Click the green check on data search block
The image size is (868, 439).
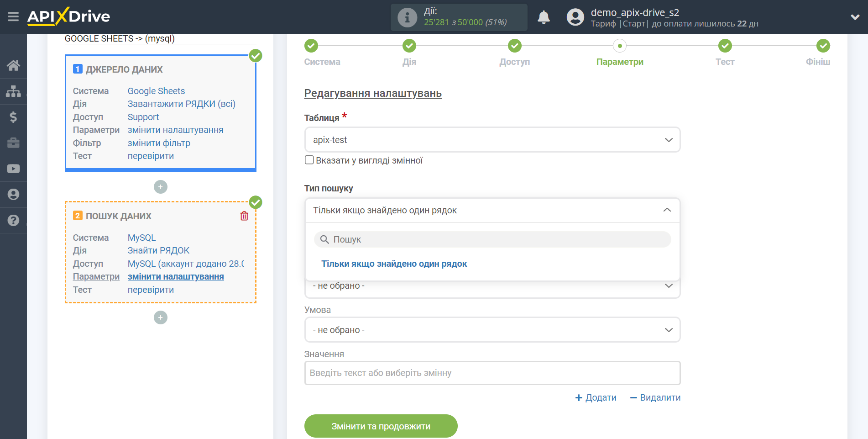click(256, 202)
